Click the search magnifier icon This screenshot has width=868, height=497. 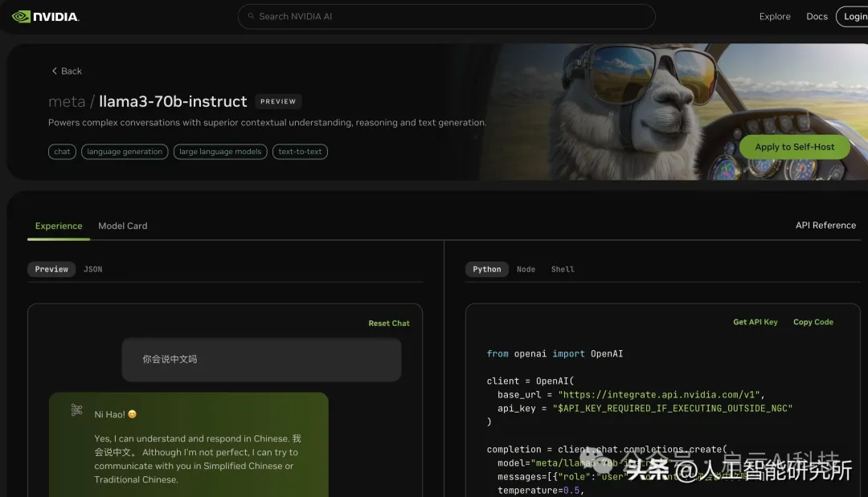click(x=251, y=17)
